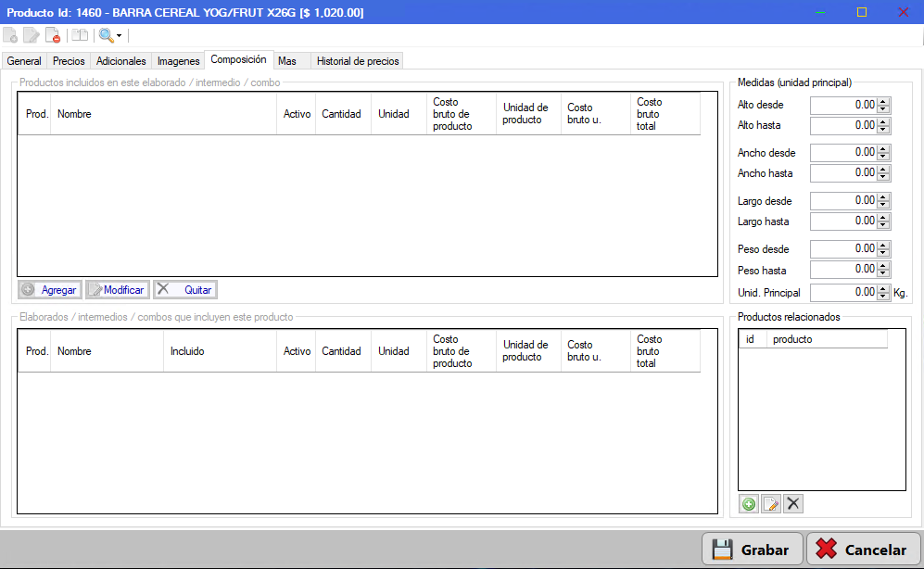Switch to the Precios tab
The image size is (924, 569).
coord(69,61)
